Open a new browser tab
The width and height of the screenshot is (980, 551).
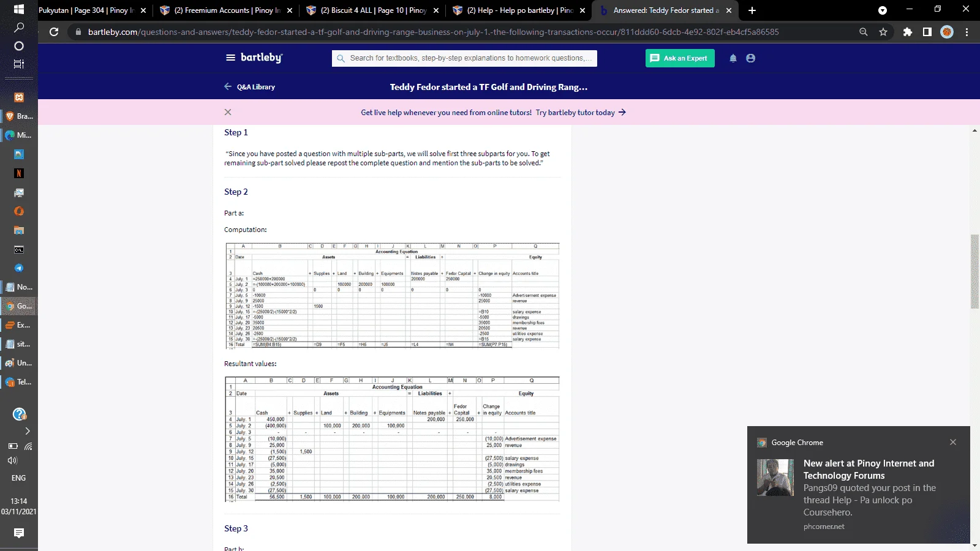[x=752, y=10]
